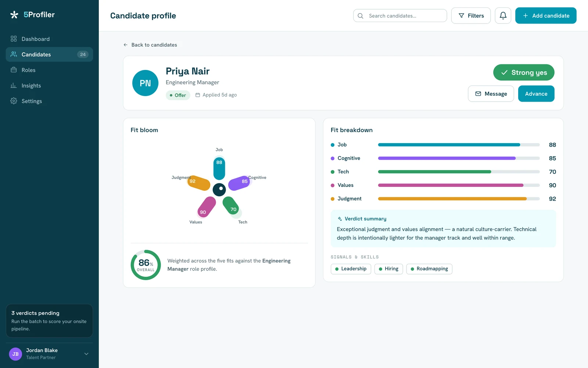This screenshot has height=368, width=588.
Task: Click the 24 badge on Candidates
Action: tap(83, 54)
